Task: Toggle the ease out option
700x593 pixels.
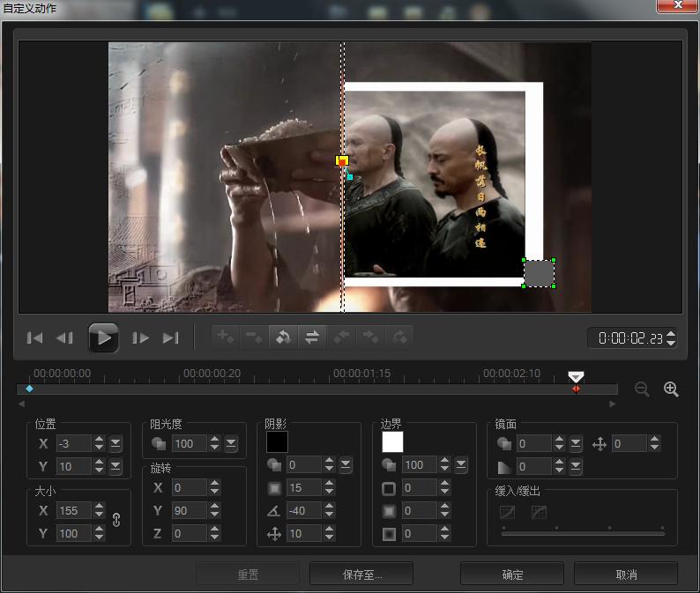Action: [539, 512]
